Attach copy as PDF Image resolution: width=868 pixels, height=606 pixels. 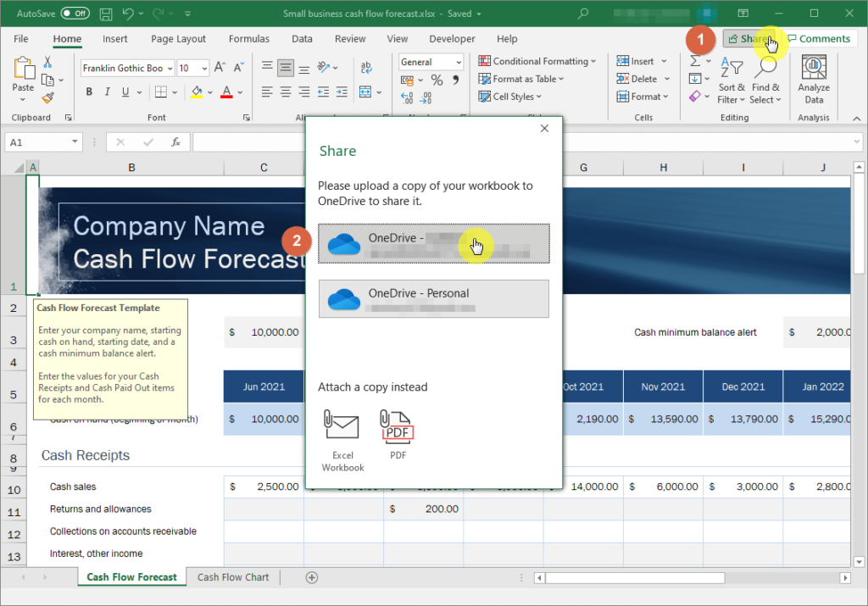[398, 435]
